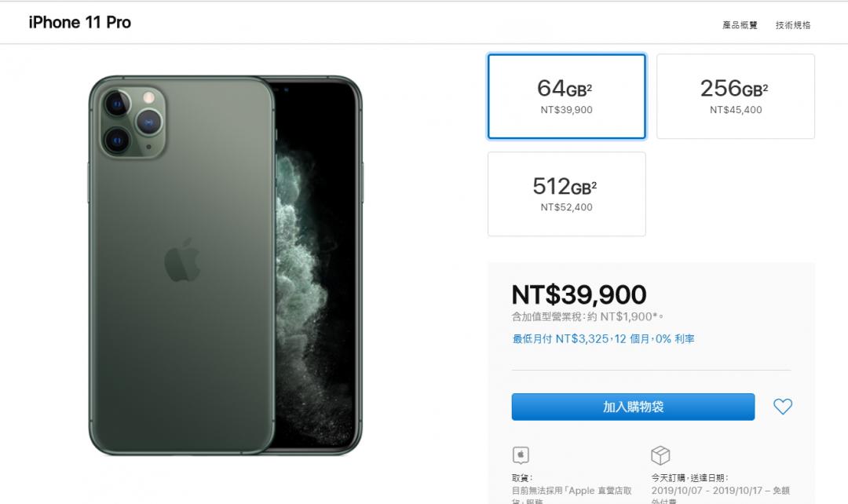848x504 pixels.
Task: Click the 今天訂購 送達日期 delivery label
Action: click(689, 477)
